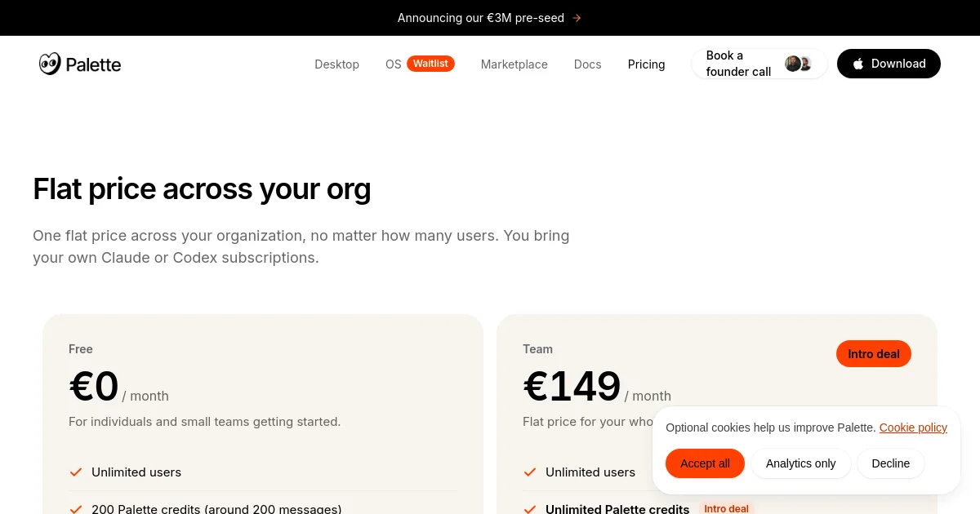Click the checkmark beside Unlimited users in the Free plan
Viewport: 980px width, 514px height.
click(76, 472)
